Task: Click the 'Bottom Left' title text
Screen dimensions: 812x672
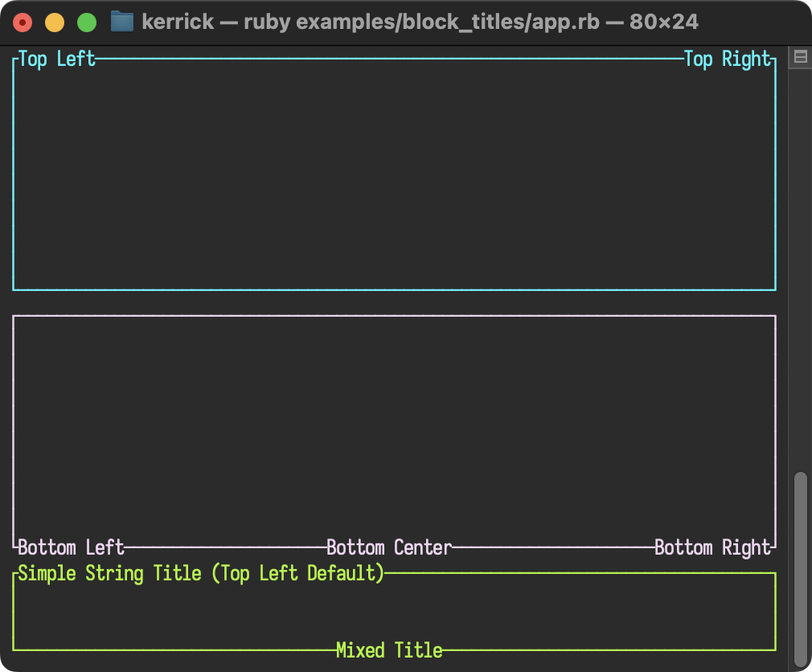Action: tap(71, 547)
